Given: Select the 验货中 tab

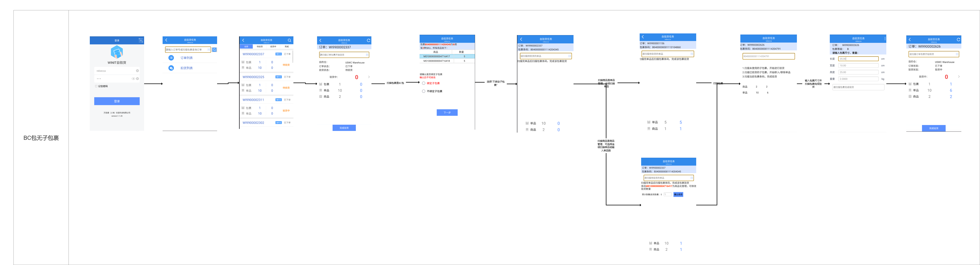Looking at the screenshot, I should (x=273, y=46).
